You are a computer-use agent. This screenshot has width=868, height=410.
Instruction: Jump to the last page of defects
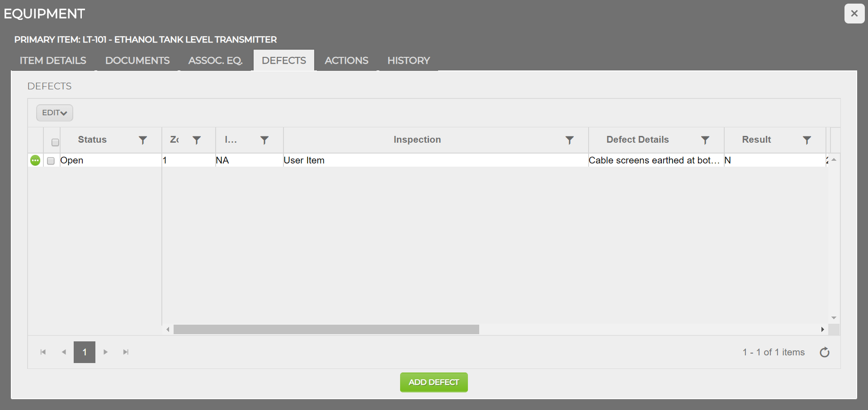(x=126, y=352)
